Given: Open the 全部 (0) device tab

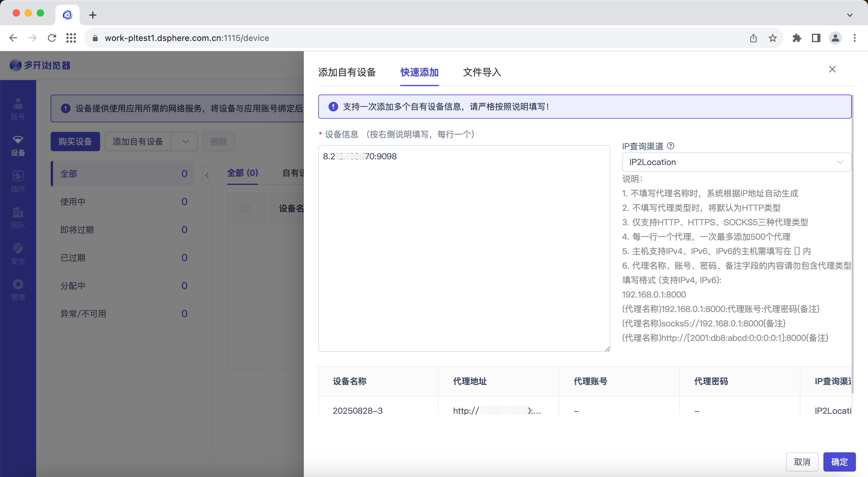Looking at the screenshot, I should point(242,173).
